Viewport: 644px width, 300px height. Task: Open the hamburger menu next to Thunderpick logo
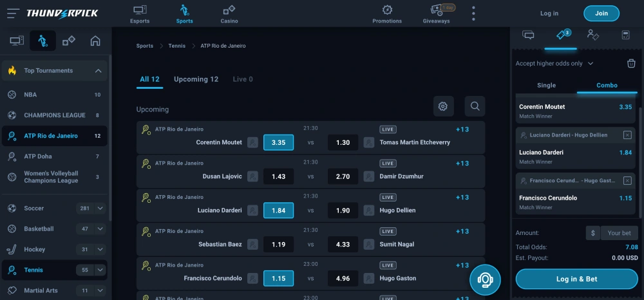click(13, 13)
